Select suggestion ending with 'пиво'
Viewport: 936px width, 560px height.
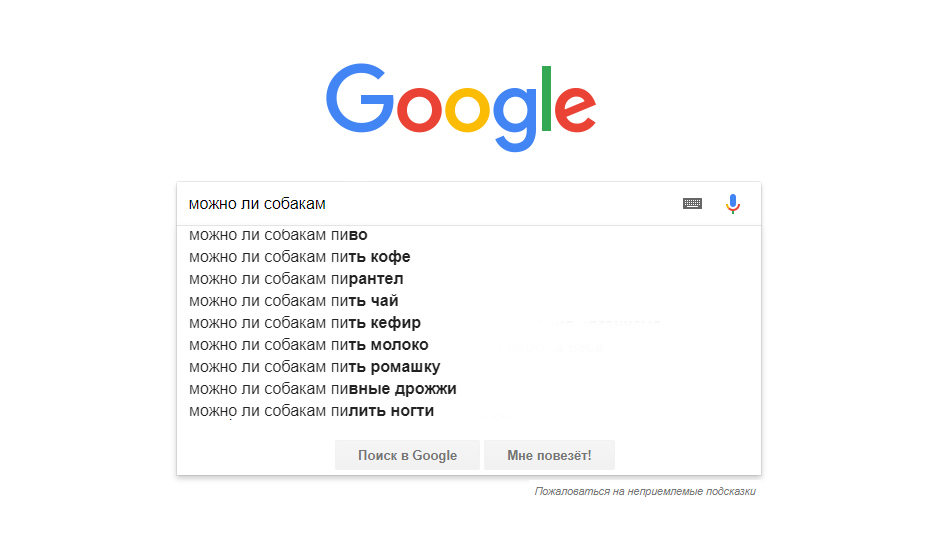278,235
